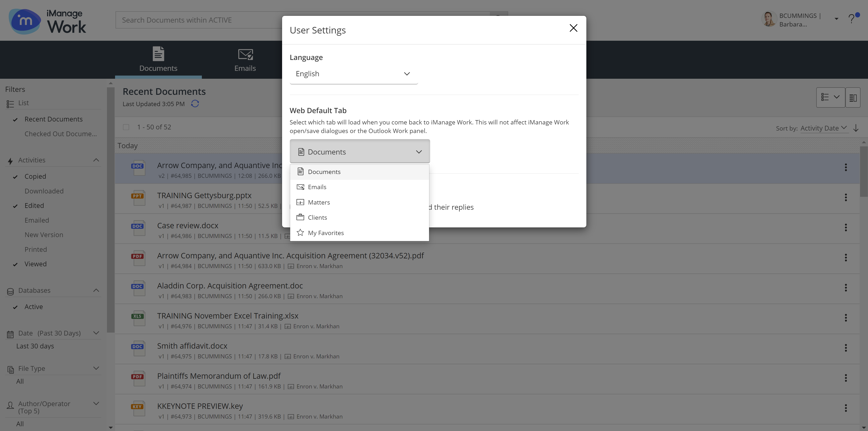This screenshot has width=868, height=431.
Task: Toggle the Copied activity filter
Action: (35, 176)
